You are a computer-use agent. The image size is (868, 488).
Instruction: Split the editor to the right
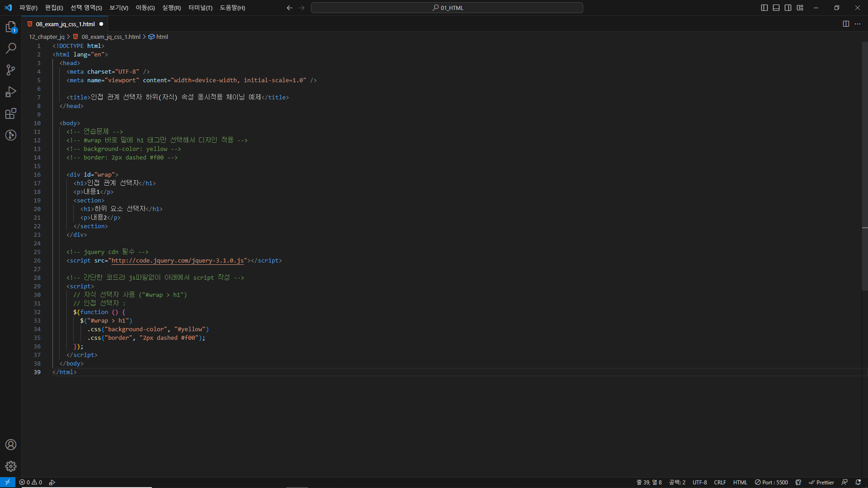(846, 24)
